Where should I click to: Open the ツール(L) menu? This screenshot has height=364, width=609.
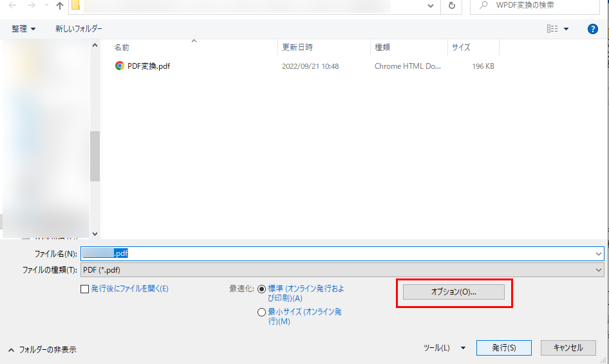pyautogui.click(x=444, y=348)
